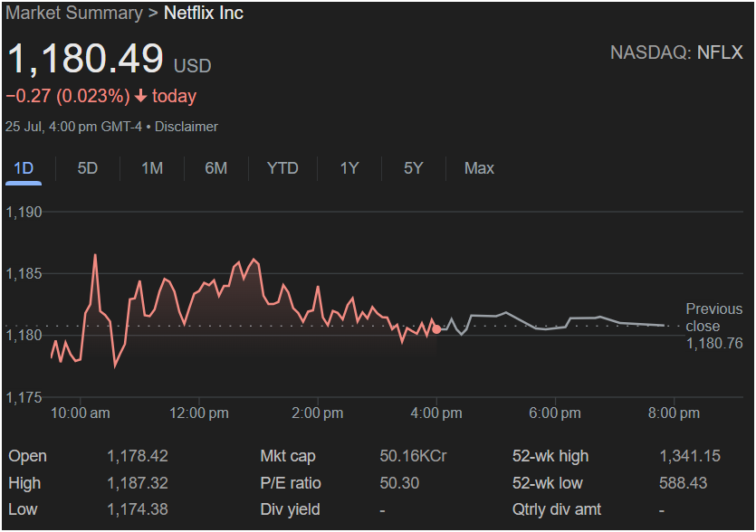Screen dimensions: 756x532
Task: Click the NASDAQ: NFLX ticker label
Action: [x=676, y=52]
